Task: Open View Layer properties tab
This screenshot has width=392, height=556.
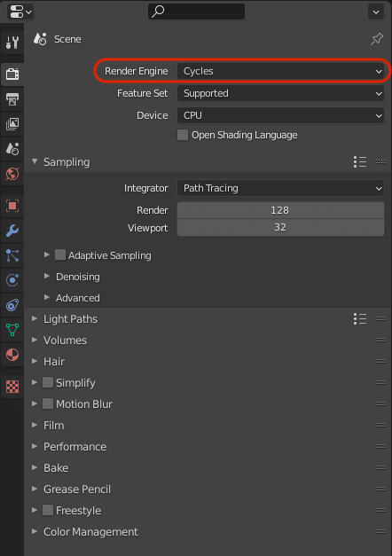Action: (x=12, y=124)
